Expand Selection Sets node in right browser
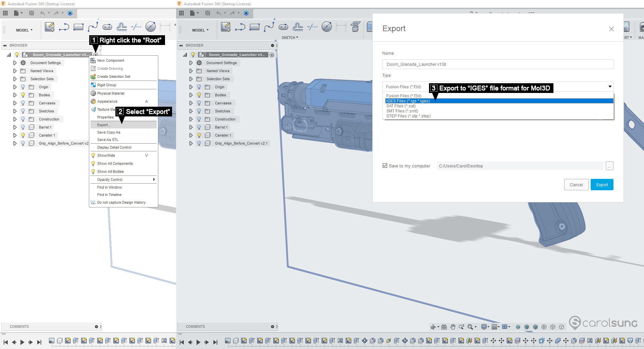 click(x=191, y=79)
